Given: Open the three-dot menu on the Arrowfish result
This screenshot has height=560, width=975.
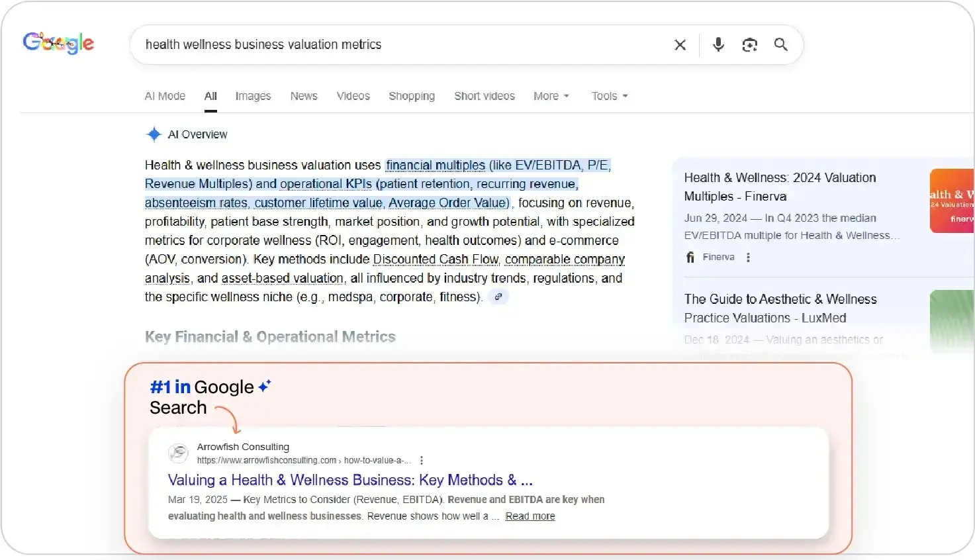Looking at the screenshot, I should tap(422, 459).
